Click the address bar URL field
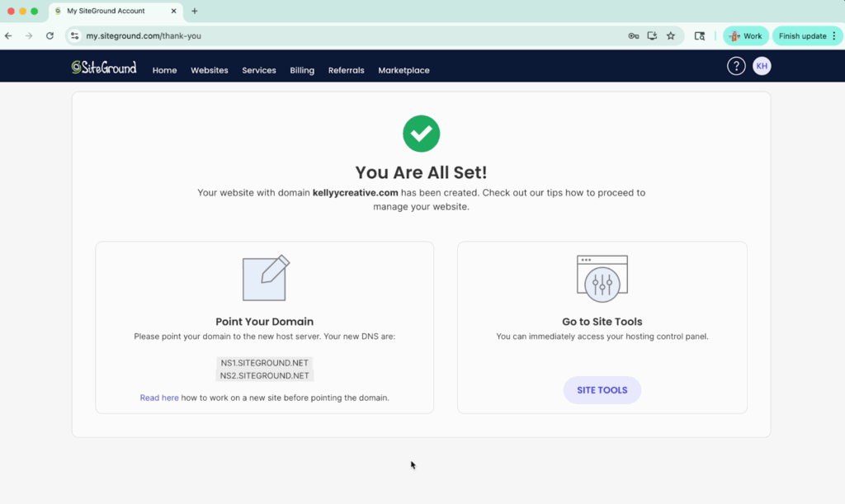 (x=330, y=36)
